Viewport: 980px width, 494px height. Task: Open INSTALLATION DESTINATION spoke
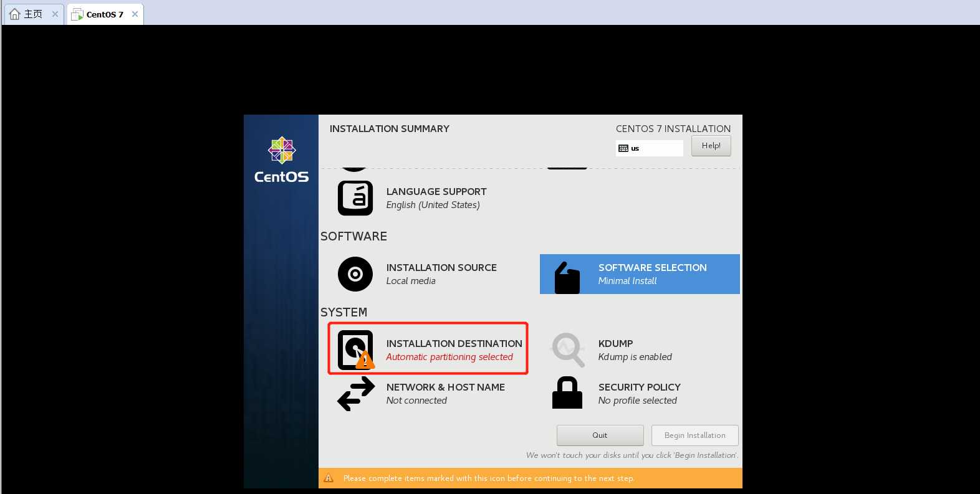pos(428,349)
